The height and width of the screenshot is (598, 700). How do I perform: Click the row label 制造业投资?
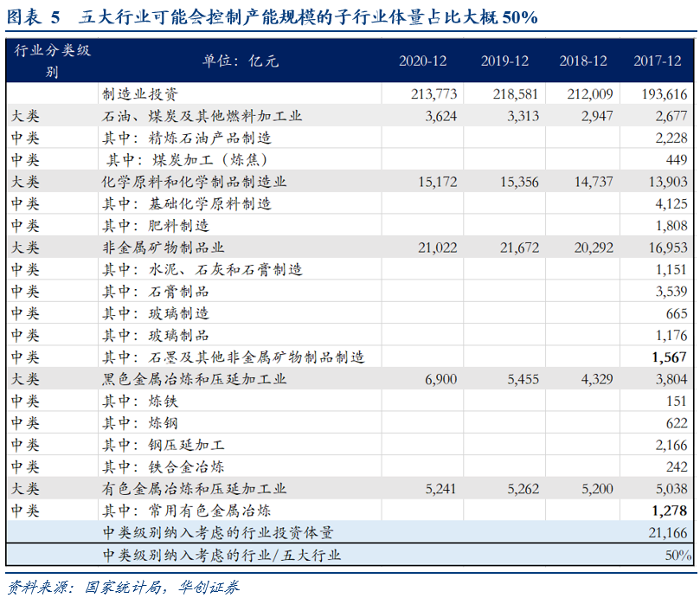140,93
